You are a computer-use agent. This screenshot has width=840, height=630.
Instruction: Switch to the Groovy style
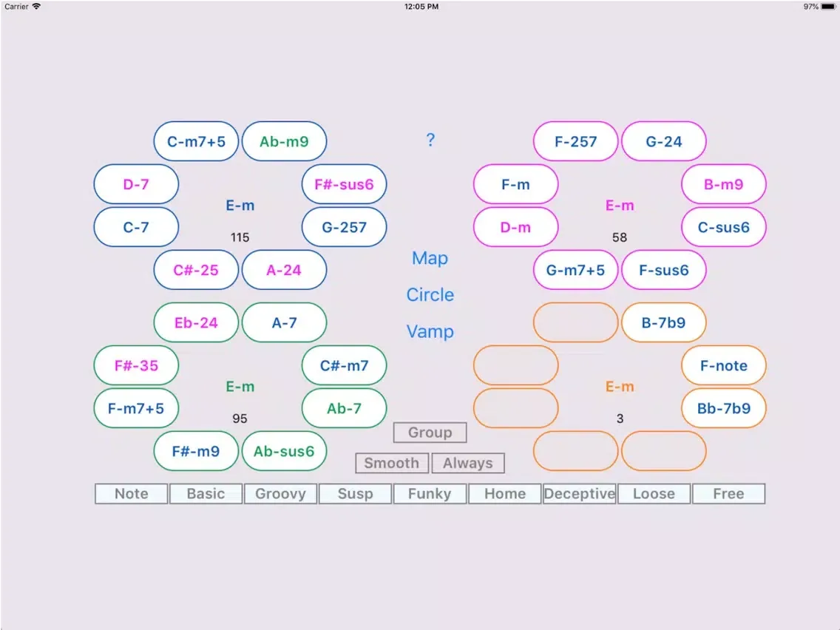[281, 493]
